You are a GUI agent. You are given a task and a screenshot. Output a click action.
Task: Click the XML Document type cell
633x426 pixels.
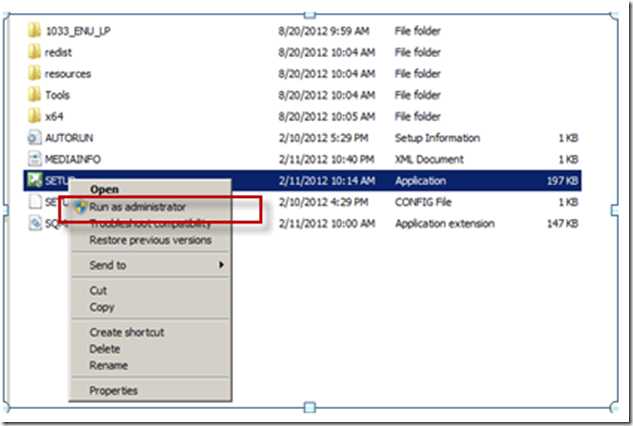click(x=429, y=159)
